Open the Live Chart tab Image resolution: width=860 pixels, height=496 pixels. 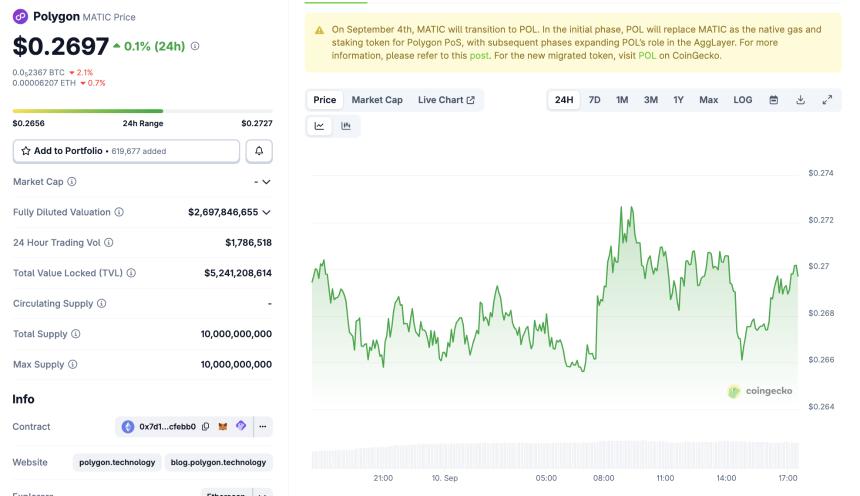coord(446,100)
